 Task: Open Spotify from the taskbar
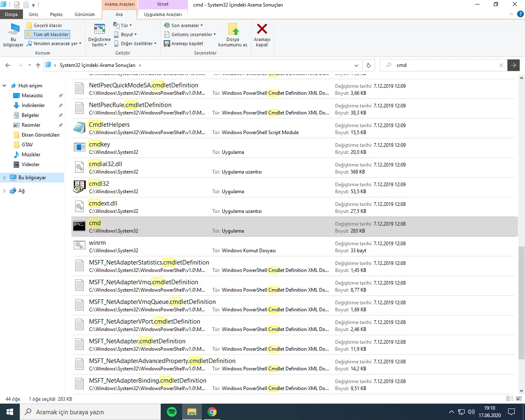[172, 412]
